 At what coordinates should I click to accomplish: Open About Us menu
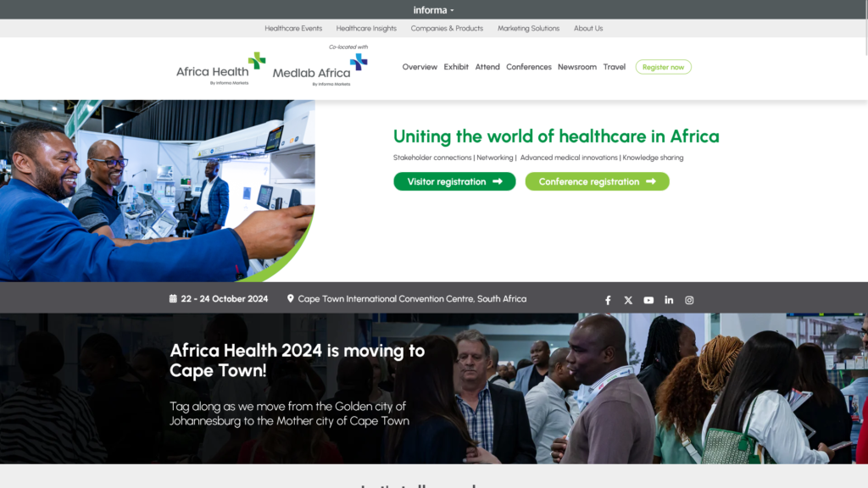pyautogui.click(x=588, y=28)
